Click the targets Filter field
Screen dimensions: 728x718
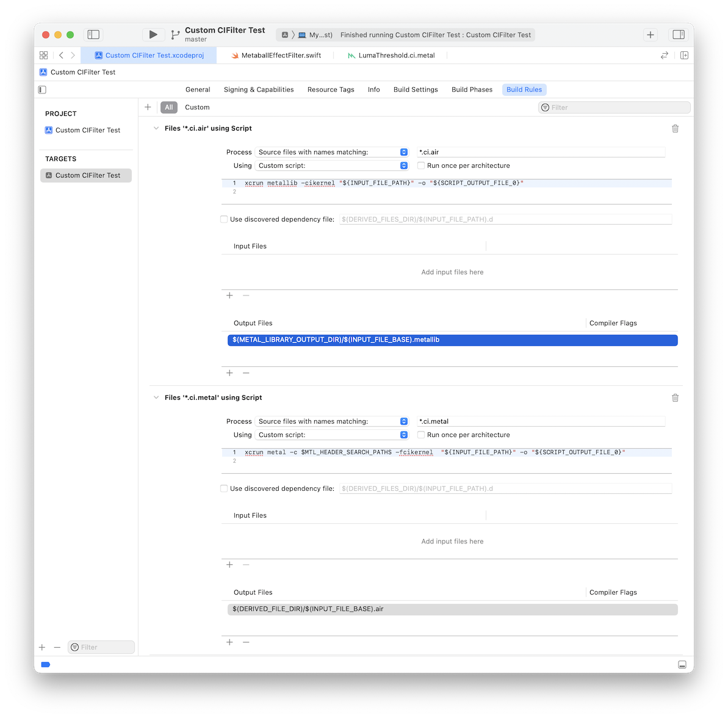pos(101,647)
